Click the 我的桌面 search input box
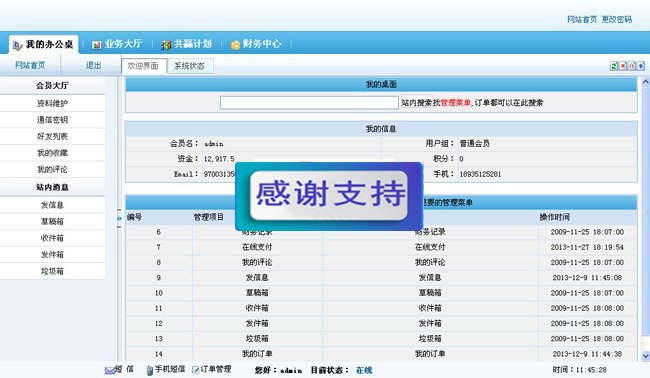Screen dimensions: 650x378 pos(309,103)
